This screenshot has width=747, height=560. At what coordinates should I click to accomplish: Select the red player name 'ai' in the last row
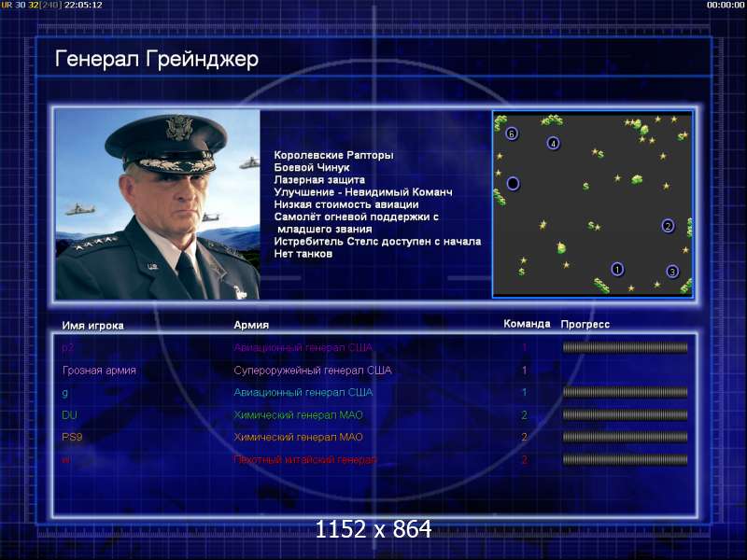[65, 459]
